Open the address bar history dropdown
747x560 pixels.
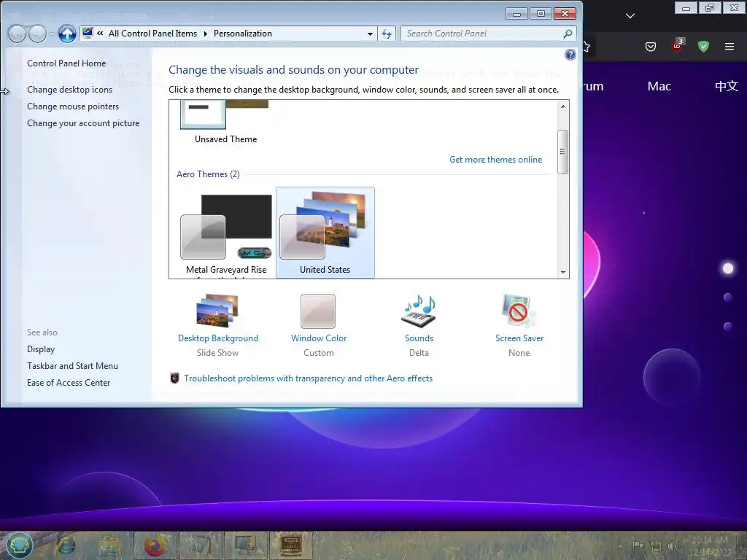coord(370,34)
